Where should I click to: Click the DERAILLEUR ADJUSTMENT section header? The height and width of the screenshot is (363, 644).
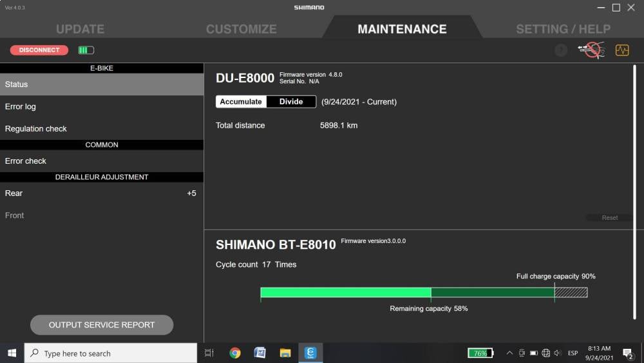(102, 177)
